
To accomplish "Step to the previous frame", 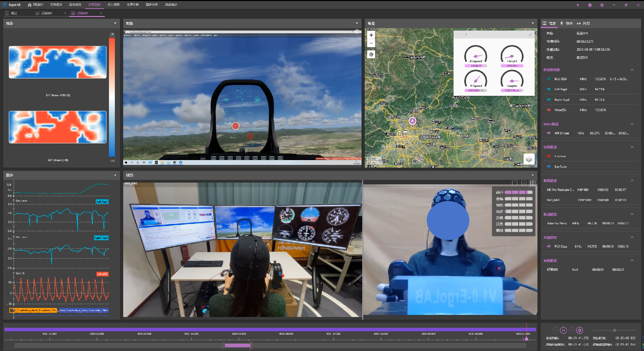I will pyautogui.click(x=555, y=330).
